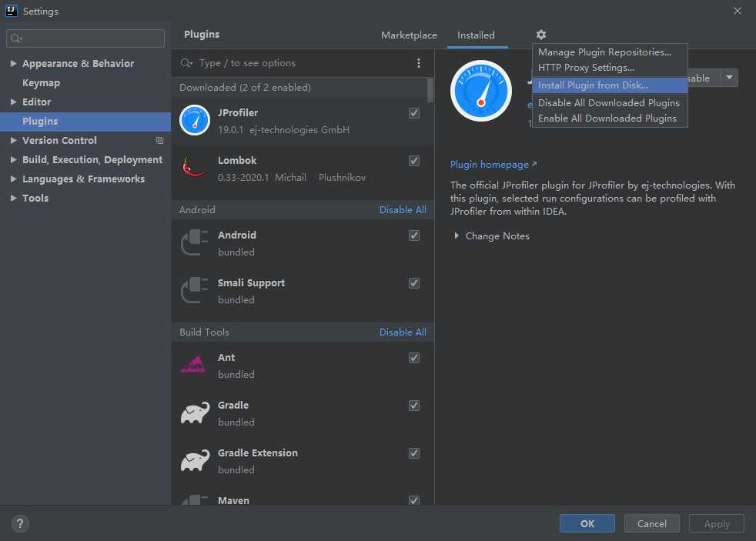Select the Lombok plugin name text

(x=237, y=160)
